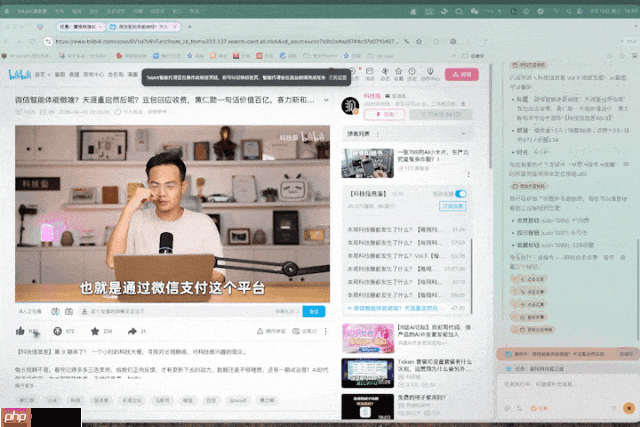Give coins with the coin icon
Image resolution: width=640 pixels, height=427 pixels.
(x=57, y=331)
